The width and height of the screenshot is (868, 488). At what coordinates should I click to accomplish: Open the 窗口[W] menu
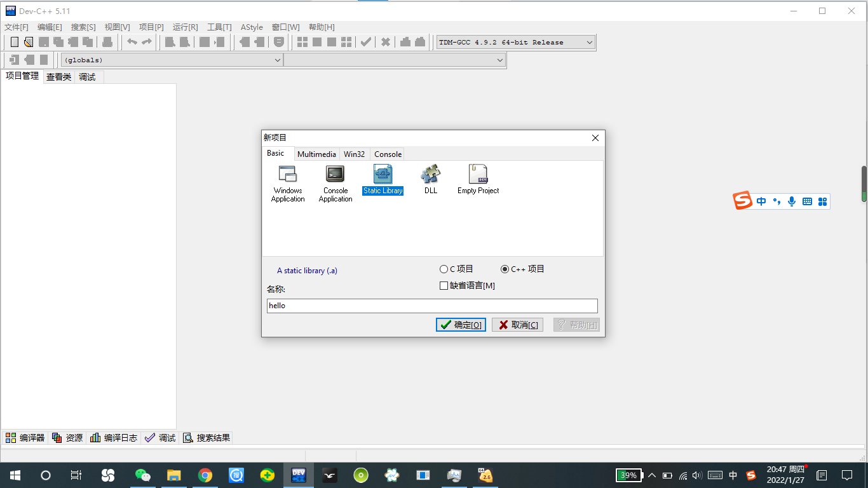pyautogui.click(x=285, y=27)
